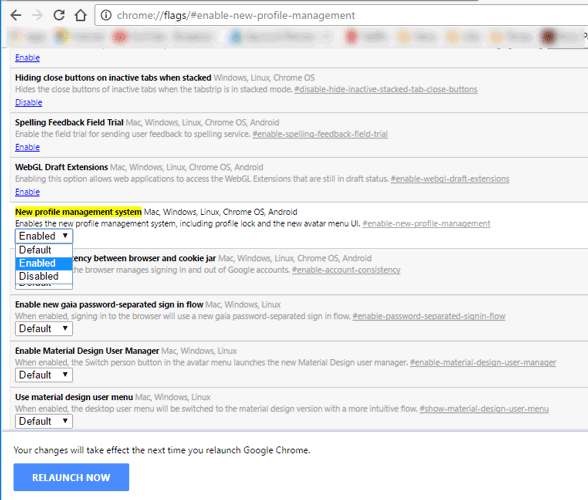Open Material Design User Manager dropdown
The image size is (588, 500).
point(44,375)
